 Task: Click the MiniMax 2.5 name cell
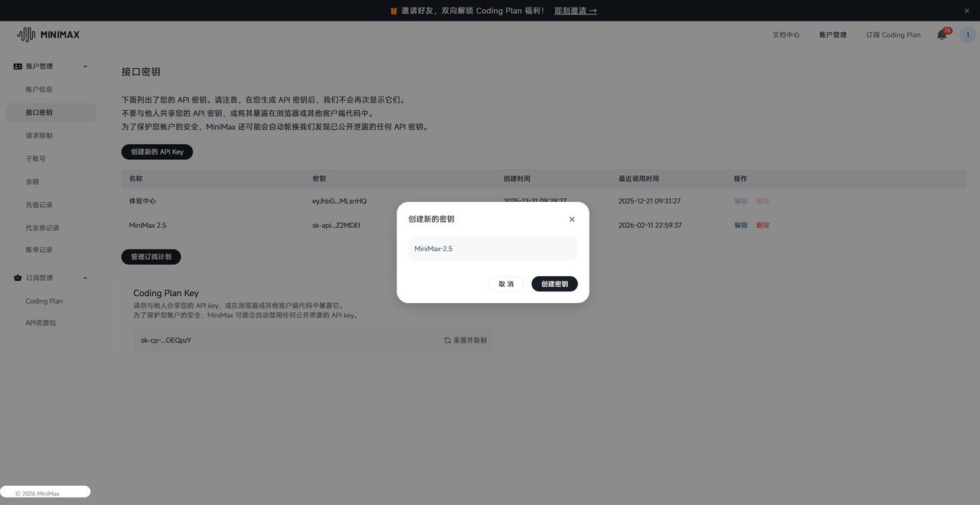click(x=147, y=225)
